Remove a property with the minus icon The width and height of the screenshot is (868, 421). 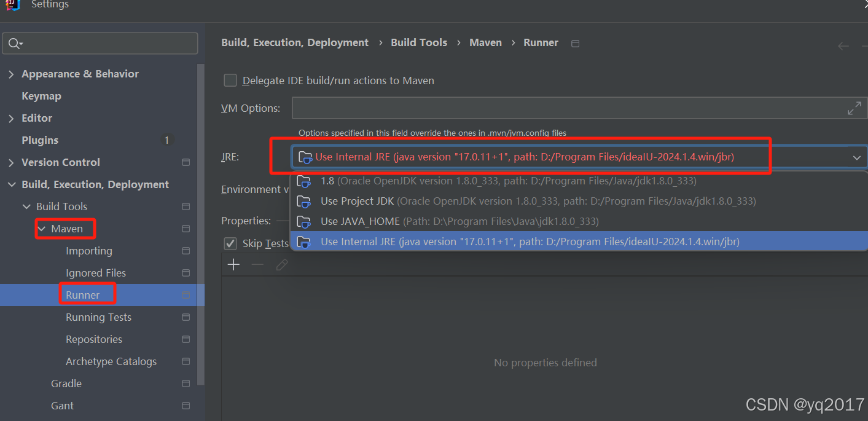pyautogui.click(x=257, y=264)
